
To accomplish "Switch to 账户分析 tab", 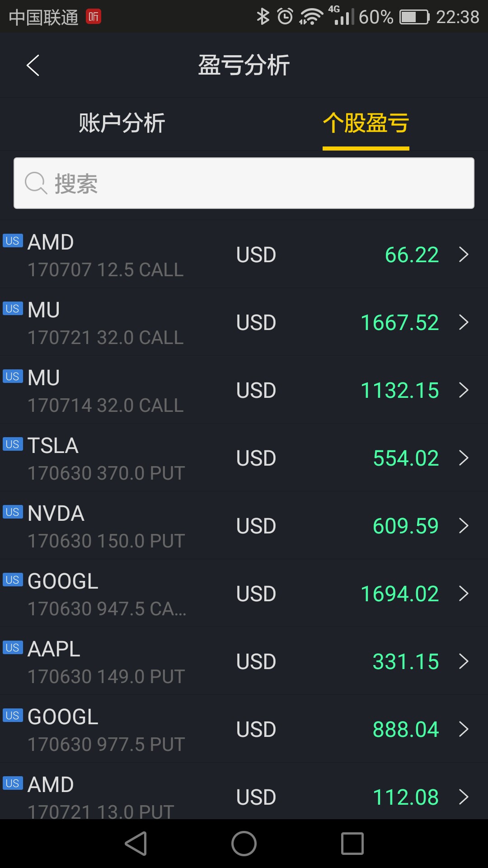I will (122, 123).
